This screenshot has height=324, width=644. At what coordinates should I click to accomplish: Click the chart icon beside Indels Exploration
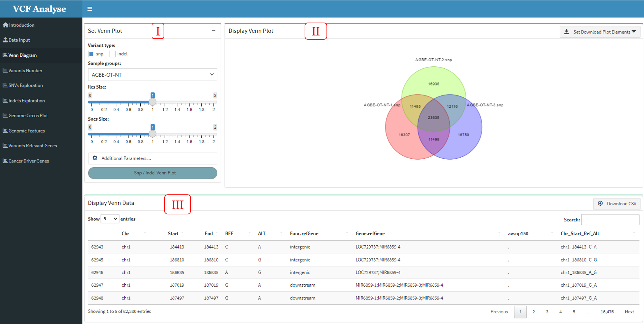[5, 101]
